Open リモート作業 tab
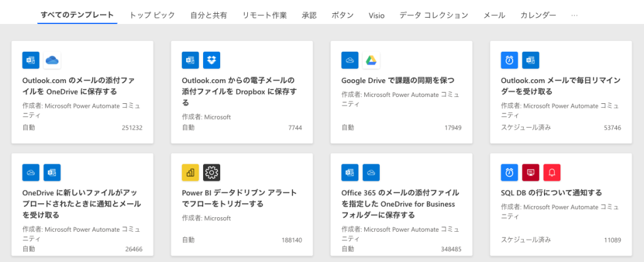The height and width of the screenshot is (262, 644). [x=265, y=15]
